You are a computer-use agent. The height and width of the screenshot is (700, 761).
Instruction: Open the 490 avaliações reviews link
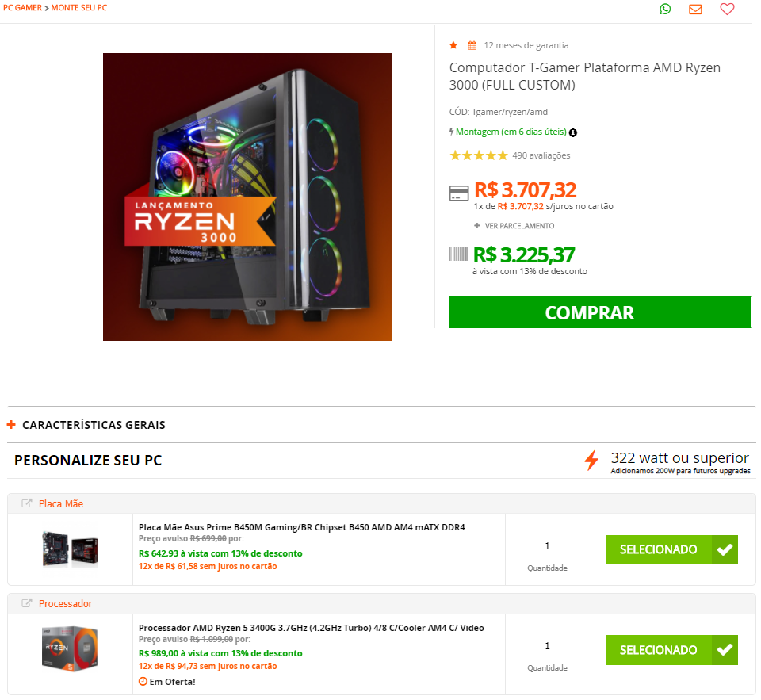point(541,155)
